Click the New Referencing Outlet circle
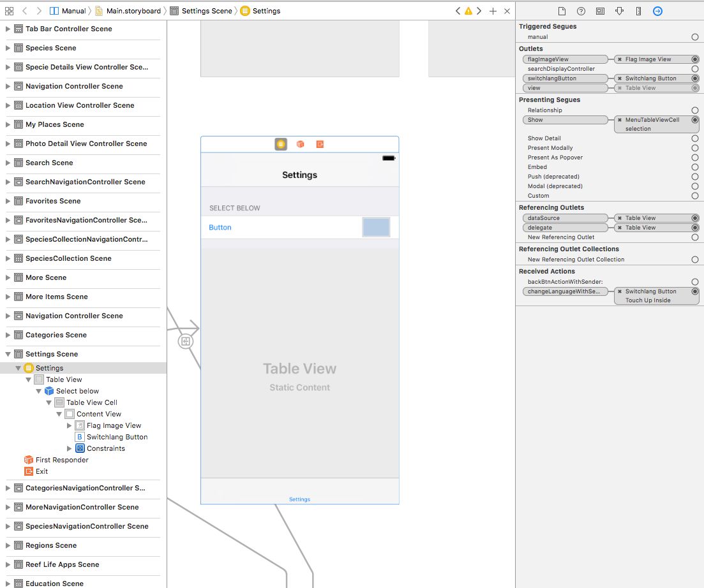The image size is (704, 588). coord(695,237)
